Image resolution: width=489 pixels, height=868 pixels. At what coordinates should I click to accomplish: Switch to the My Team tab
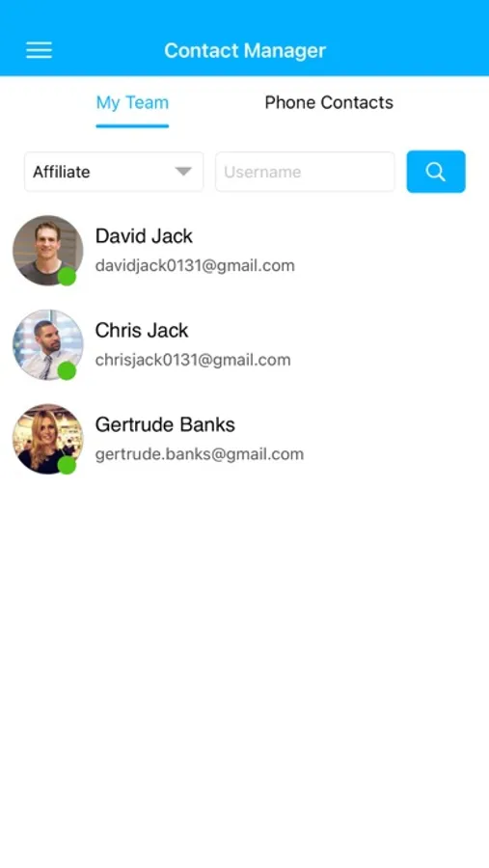(132, 102)
